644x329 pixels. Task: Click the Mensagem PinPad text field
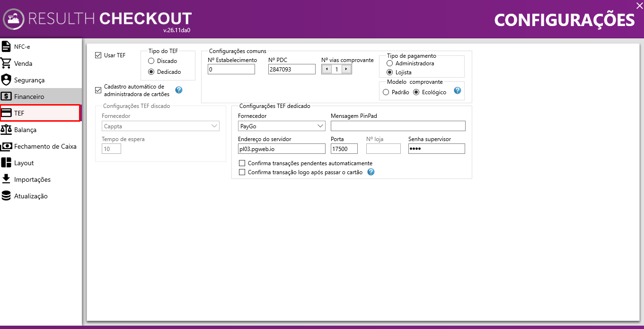398,126
